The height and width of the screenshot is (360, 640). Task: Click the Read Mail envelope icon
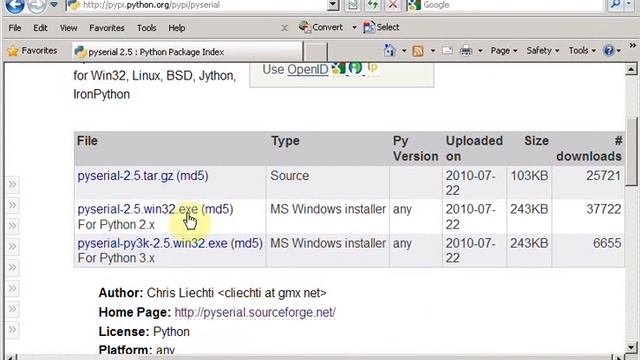[448, 51]
